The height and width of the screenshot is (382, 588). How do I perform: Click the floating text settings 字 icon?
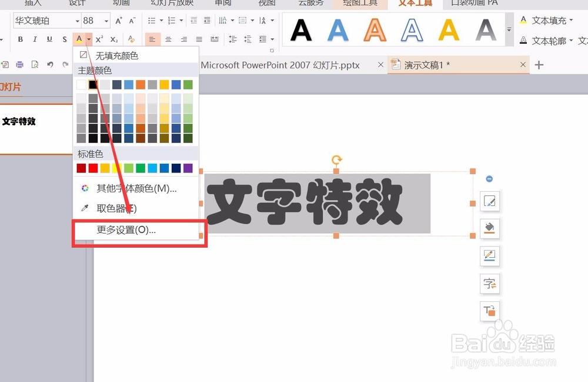(490, 284)
